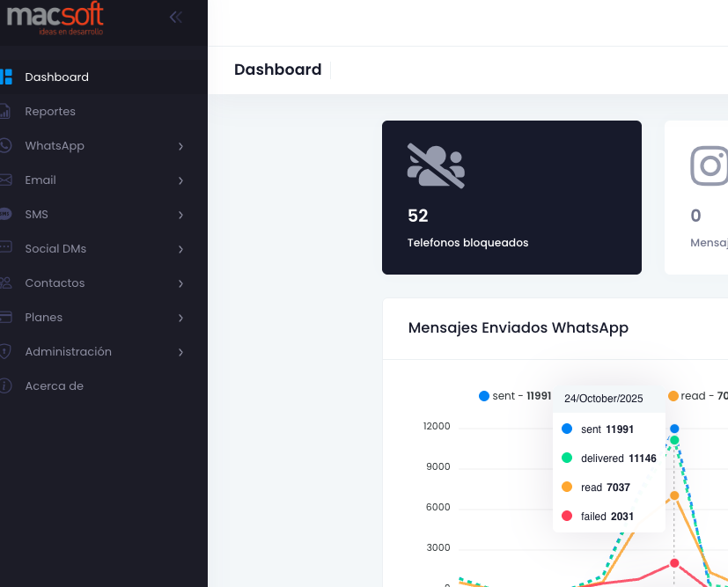Open Dashboard menu item
This screenshot has width=728, height=587.
tap(104, 77)
